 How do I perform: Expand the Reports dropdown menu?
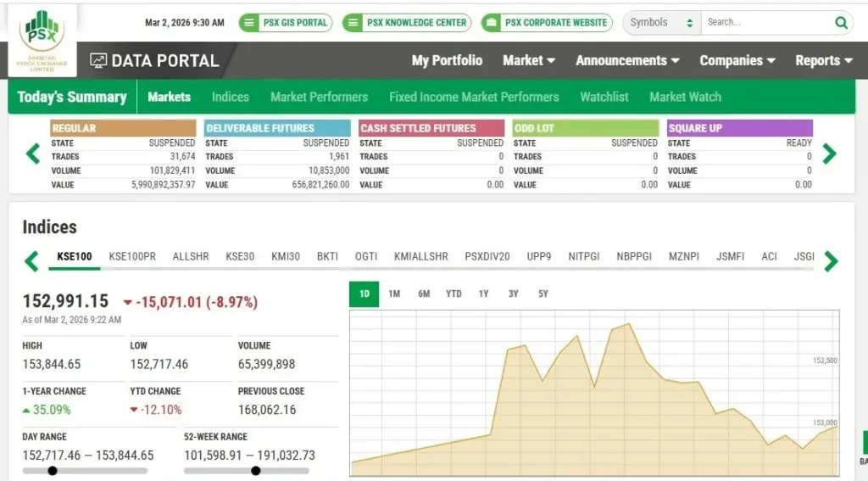pos(823,61)
